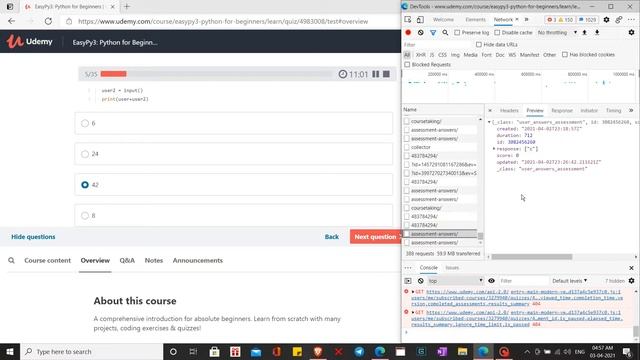
Task: Show more request detail tabs chevron
Action: pyautogui.click(x=631, y=111)
